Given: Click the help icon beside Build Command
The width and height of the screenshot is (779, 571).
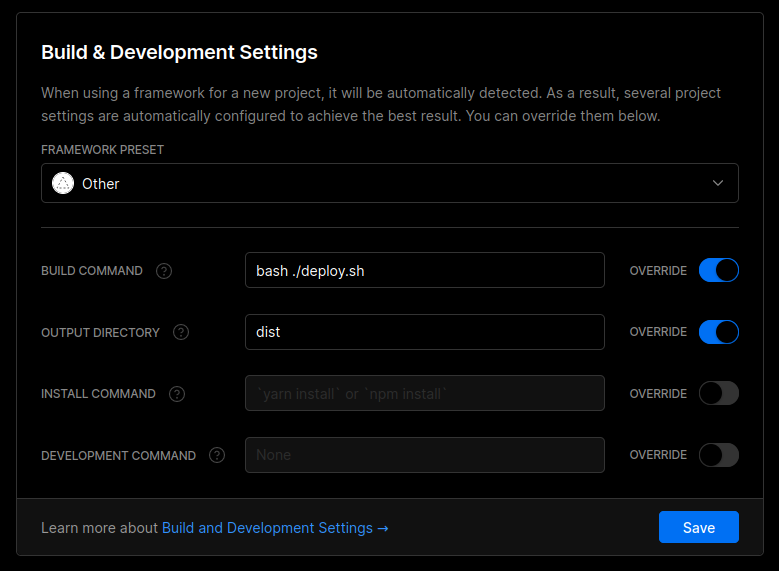Looking at the screenshot, I should click(164, 271).
